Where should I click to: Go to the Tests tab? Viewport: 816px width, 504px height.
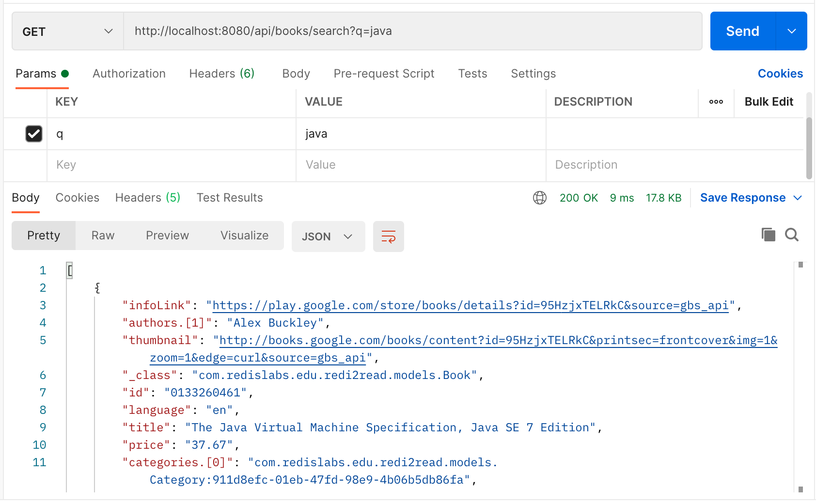[472, 74]
